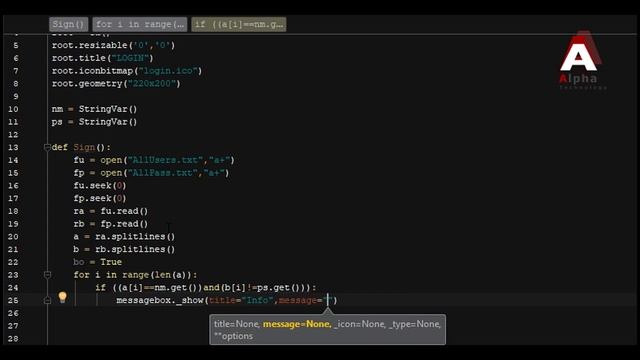The height and width of the screenshot is (360, 640).
Task: Click the open("AllPass.txt","a+") line
Action: click(151, 173)
